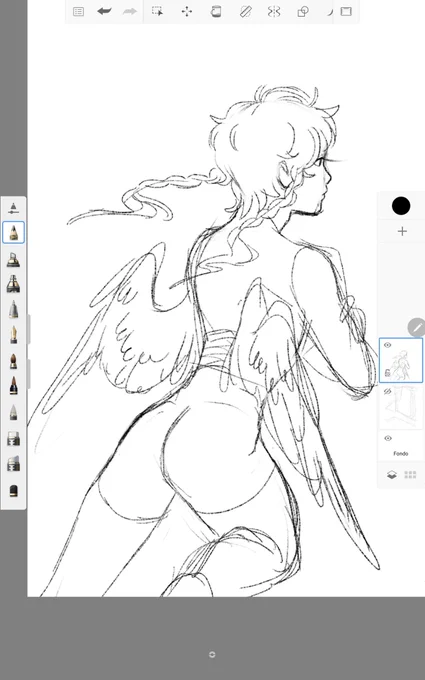Pick the first flat chisel brush
The width and height of the screenshot is (425, 680).
13,438
